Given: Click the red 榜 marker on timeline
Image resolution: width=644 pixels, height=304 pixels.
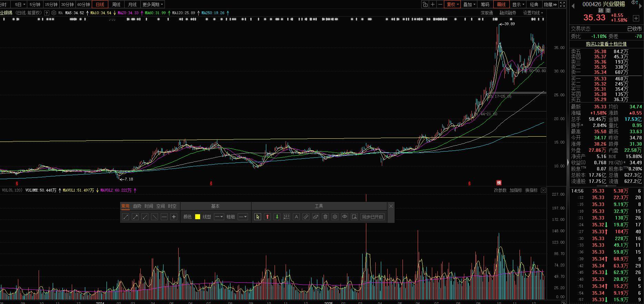Looking at the screenshot, I should (x=498, y=183).
